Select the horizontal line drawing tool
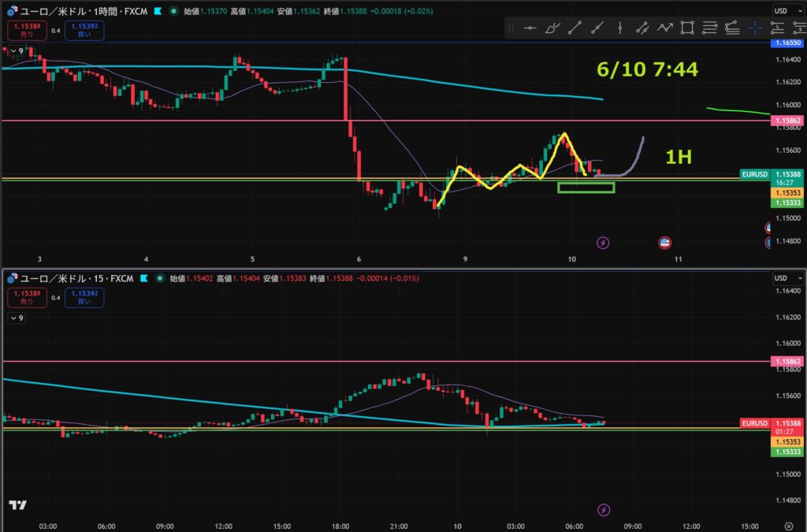807x532 pixels. 530,28
